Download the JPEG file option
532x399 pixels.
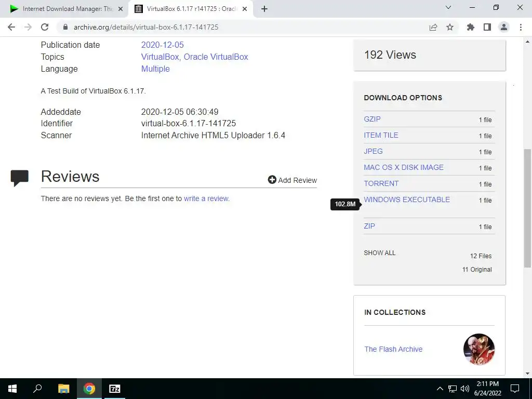tap(373, 151)
